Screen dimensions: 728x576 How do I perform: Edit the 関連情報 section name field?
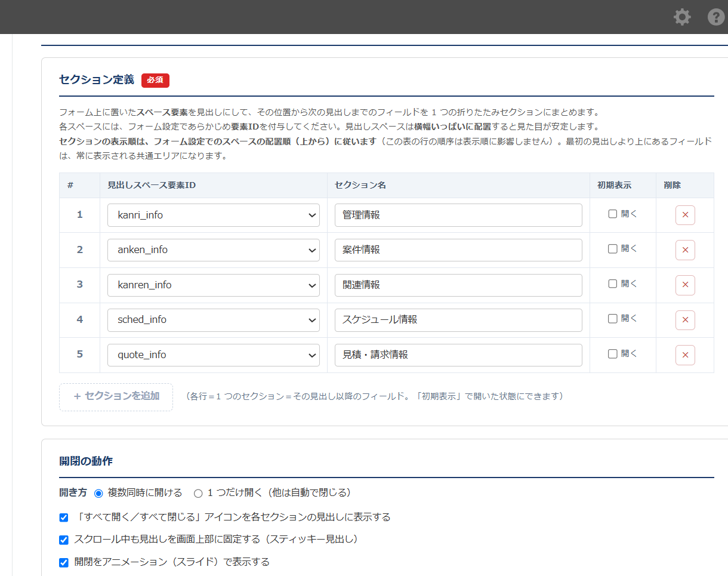(x=458, y=285)
